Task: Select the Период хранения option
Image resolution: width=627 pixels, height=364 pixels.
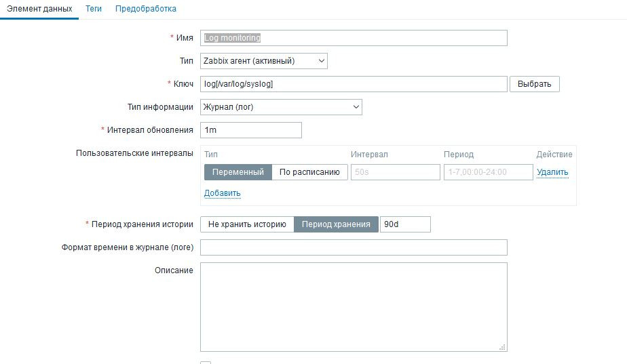Action: coord(336,224)
